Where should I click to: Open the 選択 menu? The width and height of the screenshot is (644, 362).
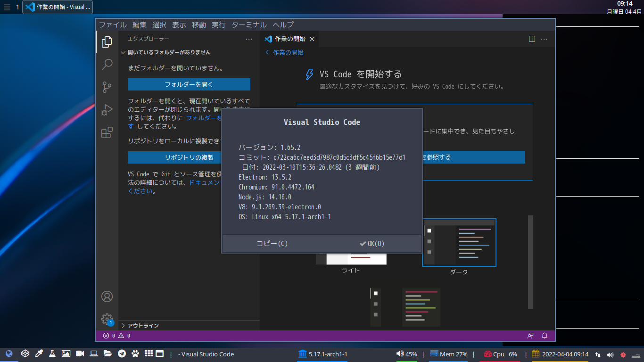159,25
